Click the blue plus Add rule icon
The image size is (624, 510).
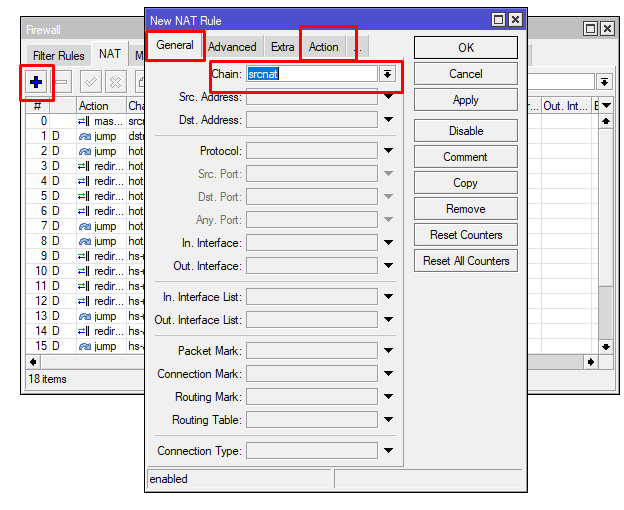(37, 82)
